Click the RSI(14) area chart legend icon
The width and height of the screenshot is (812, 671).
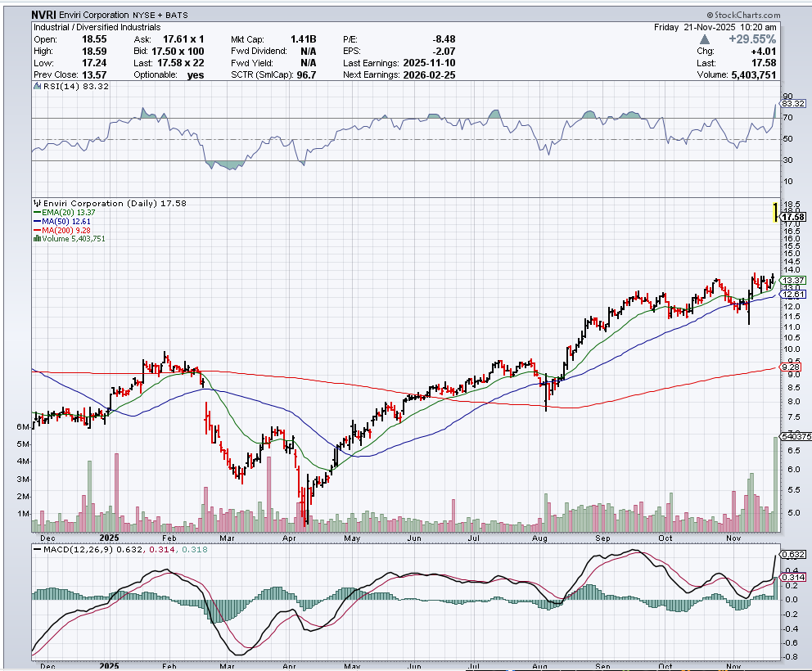coord(37,85)
